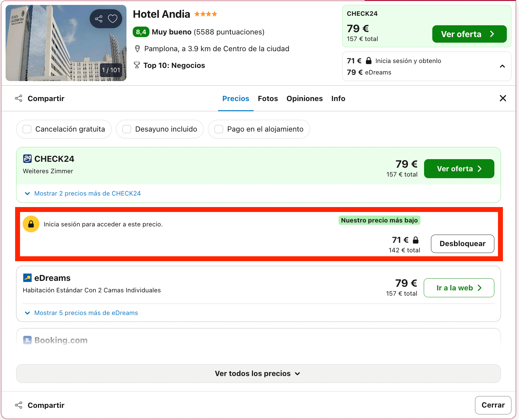Open the Fotos tab
The image size is (519, 420).
tap(268, 98)
